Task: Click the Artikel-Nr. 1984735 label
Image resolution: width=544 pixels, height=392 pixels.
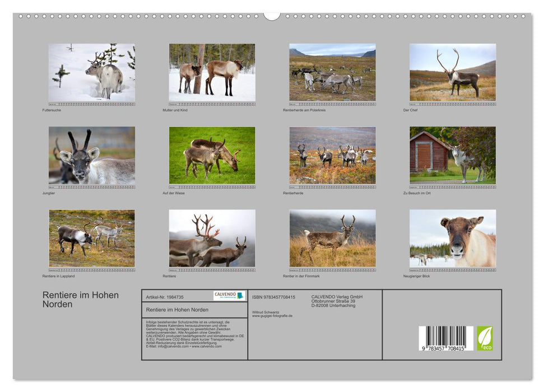Action: (165, 297)
